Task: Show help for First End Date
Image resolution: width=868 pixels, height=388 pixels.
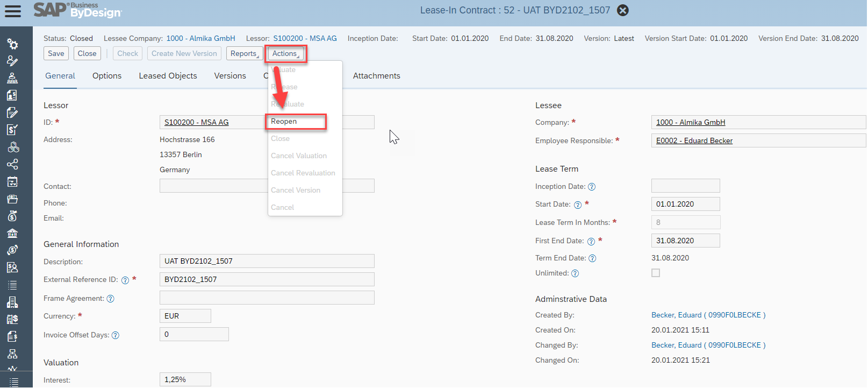Action: [591, 241]
